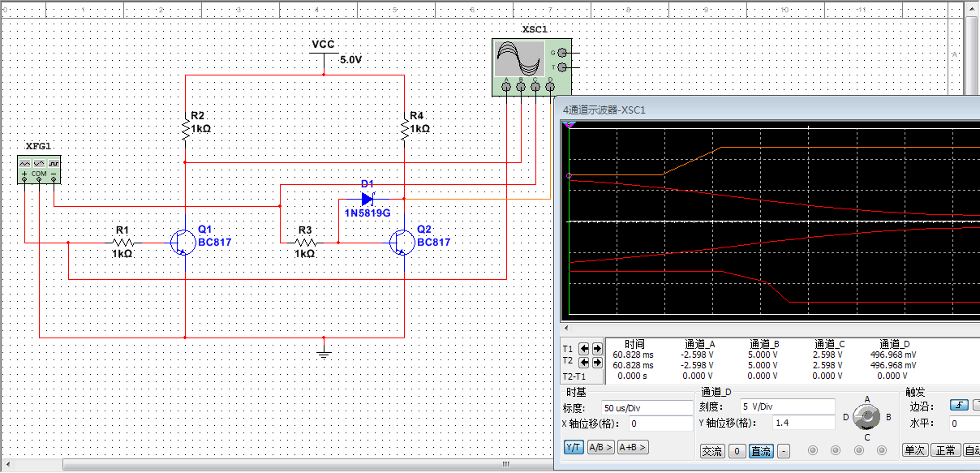Select resistor R4 symbol
The width and height of the screenshot is (980, 473).
[404, 129]
